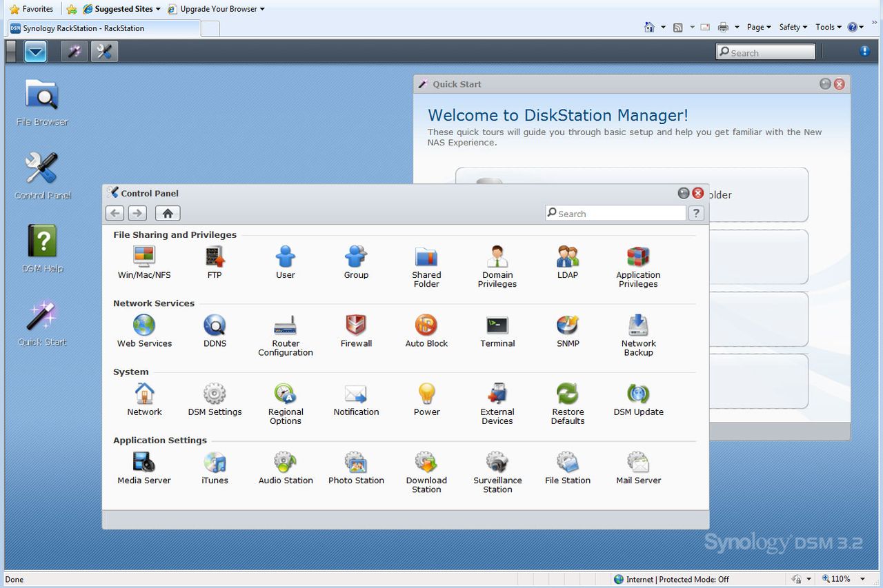The image size is (883, 588).
Task: Click the Control Panel home button
Action: 168,213
